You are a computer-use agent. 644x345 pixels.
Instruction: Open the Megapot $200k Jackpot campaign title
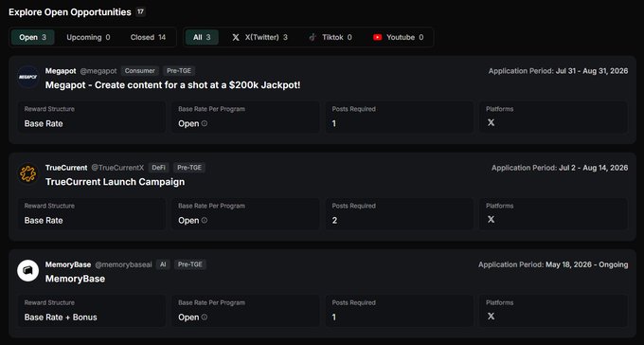click(x=173, y=85)
